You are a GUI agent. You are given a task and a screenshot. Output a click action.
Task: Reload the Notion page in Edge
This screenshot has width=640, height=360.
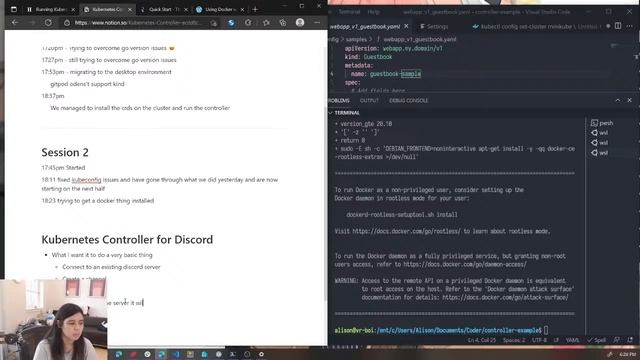point(48,22)
